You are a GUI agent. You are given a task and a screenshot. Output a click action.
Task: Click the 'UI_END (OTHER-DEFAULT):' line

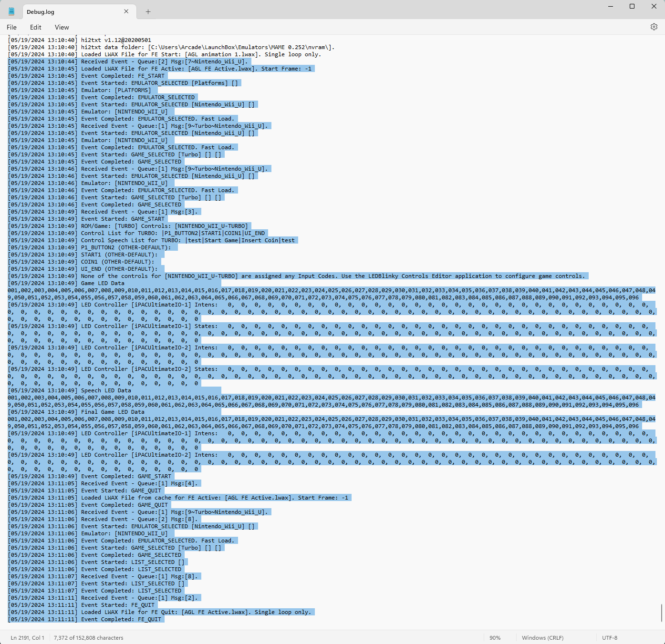83,269
